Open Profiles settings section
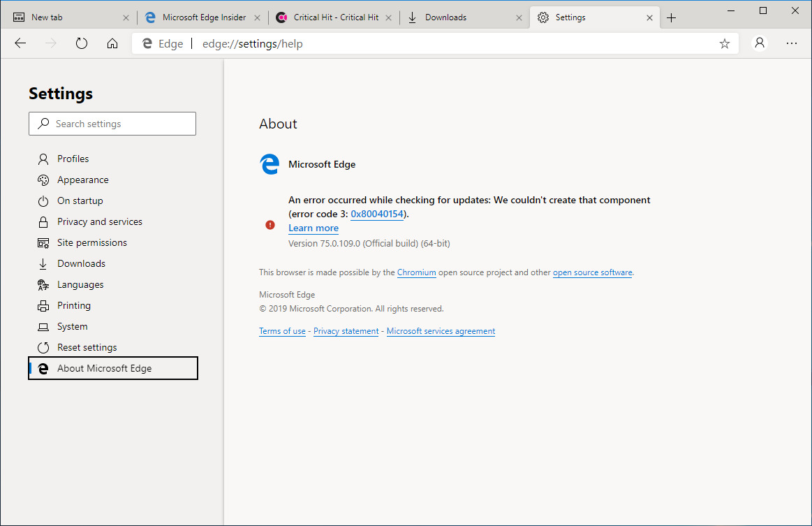 pos(73,159)
